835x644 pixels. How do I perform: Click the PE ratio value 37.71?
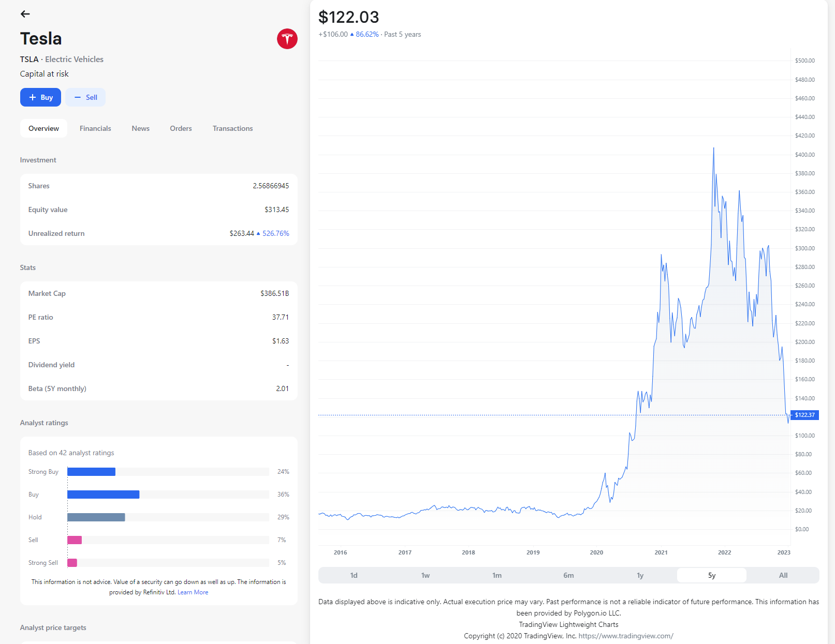click(x=281, y=317)
